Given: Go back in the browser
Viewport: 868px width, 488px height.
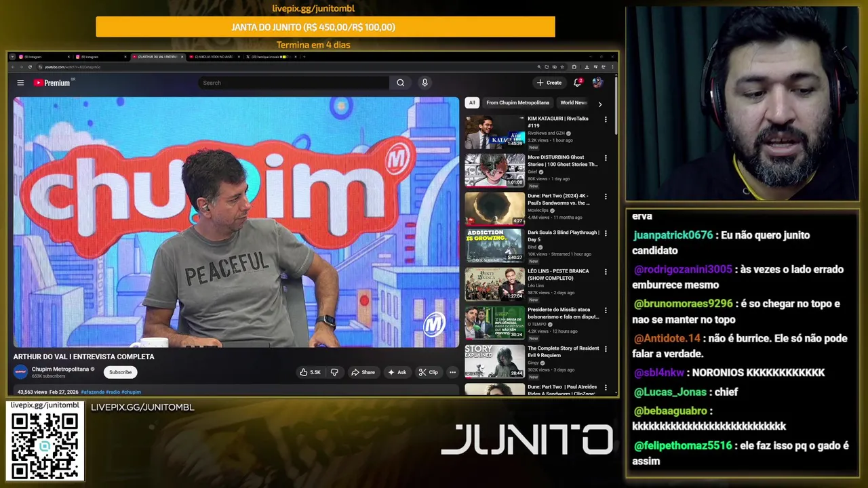Looking at the screenshot, I should [13, 67].
